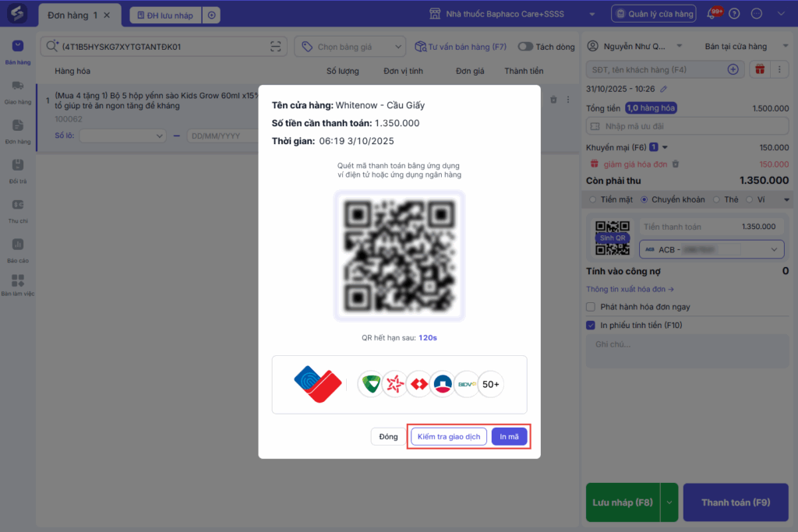Open product row three-dot menu
798x532 pixels.
coord(568,100)
